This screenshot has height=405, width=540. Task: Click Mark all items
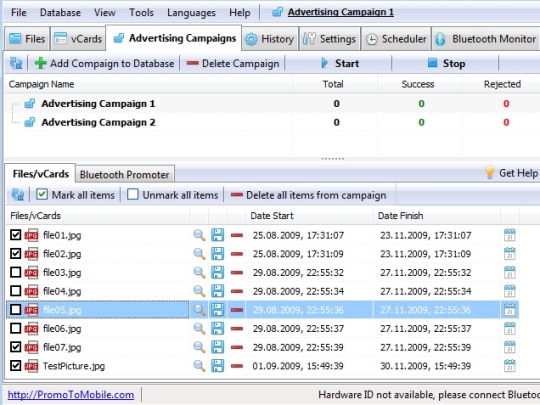tap(75, 195)
